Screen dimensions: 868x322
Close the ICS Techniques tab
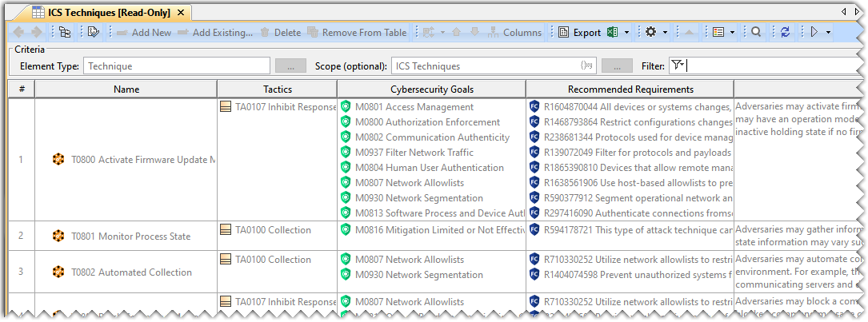[180, 13]
